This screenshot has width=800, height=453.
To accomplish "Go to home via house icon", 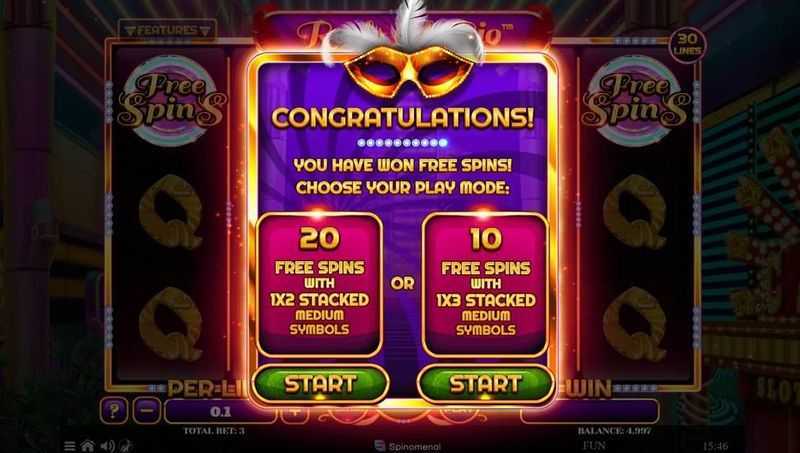I will [x=88, y=446].
